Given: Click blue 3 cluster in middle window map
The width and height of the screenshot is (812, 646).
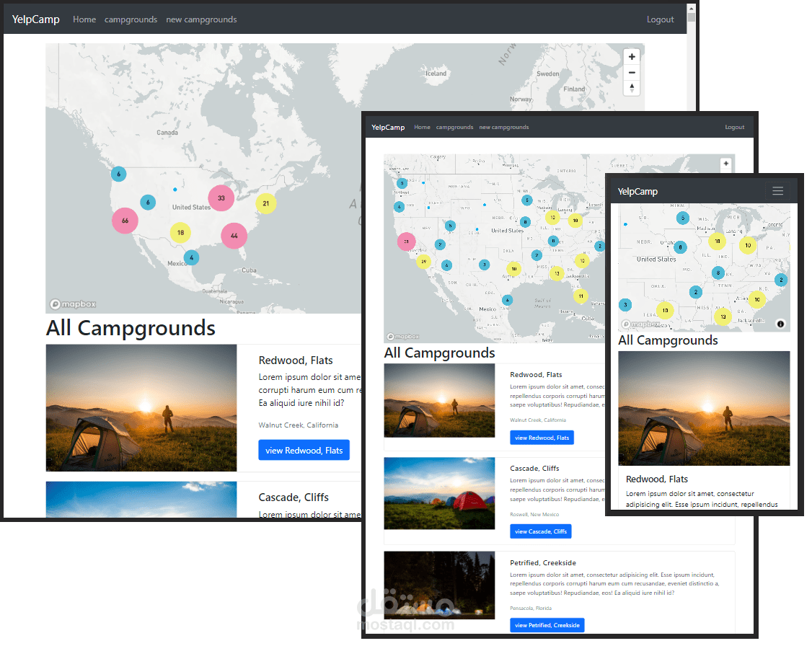Looking at the screenshot, I should click(484, 265).
